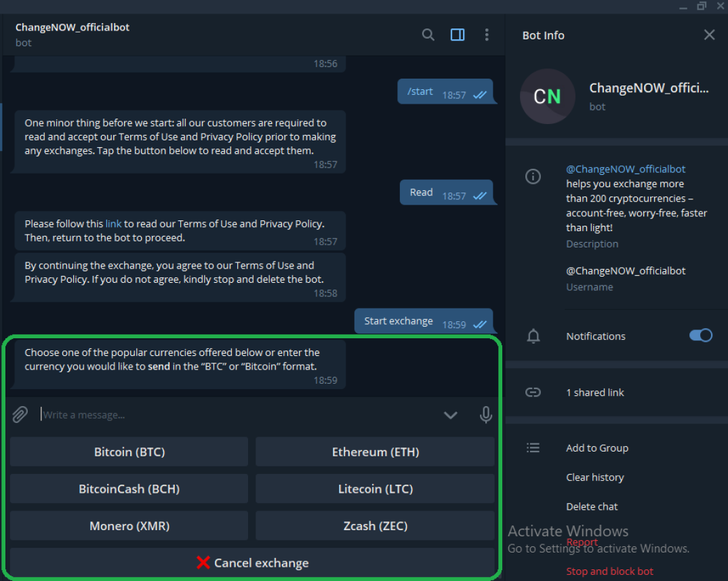
Task: Choose Zcash (ZEC) currency button
Action: pyautogui.click(x=375, y=525)
